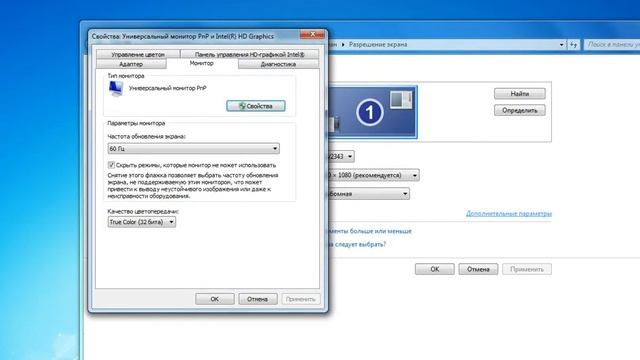Click the address bar refresh icon
640x360 pixels.
click(573, 44)
